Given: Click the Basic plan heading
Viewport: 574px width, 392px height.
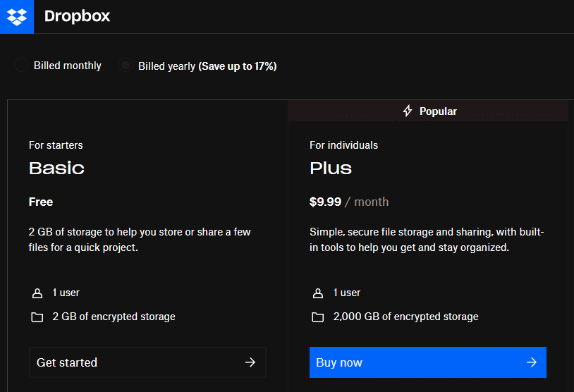Looking at the screenshot, I should 56,169.
